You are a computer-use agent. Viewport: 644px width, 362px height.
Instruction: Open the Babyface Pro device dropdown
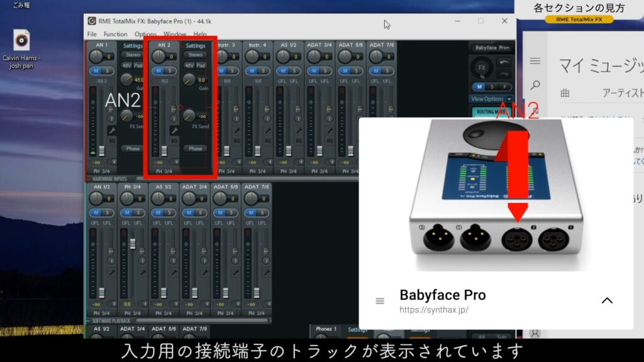point(492,48)
